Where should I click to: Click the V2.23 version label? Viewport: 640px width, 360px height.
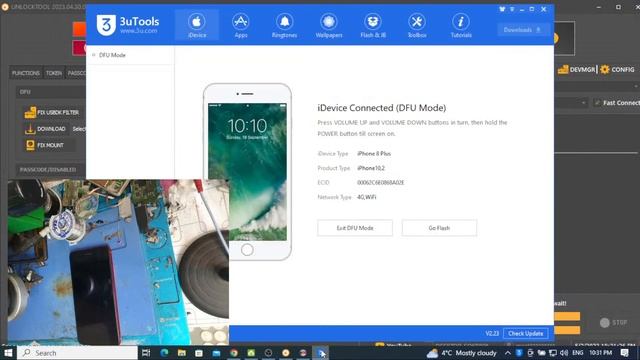coord(492,333)
